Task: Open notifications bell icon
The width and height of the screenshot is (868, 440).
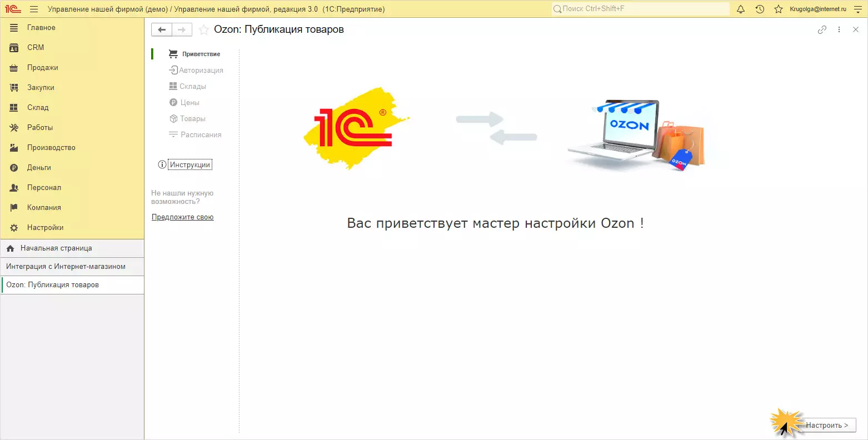Action: coord(741,9)
